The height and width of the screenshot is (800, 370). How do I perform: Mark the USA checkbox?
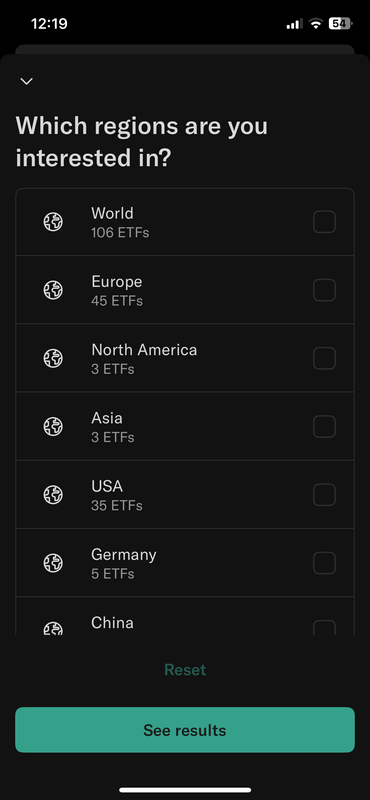click(324, 494)
